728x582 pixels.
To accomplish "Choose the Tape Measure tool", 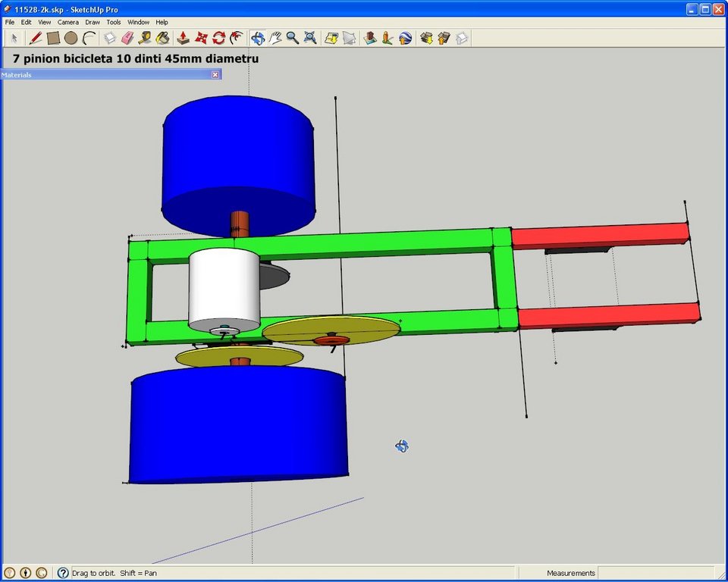I will (x=145, y=38).
